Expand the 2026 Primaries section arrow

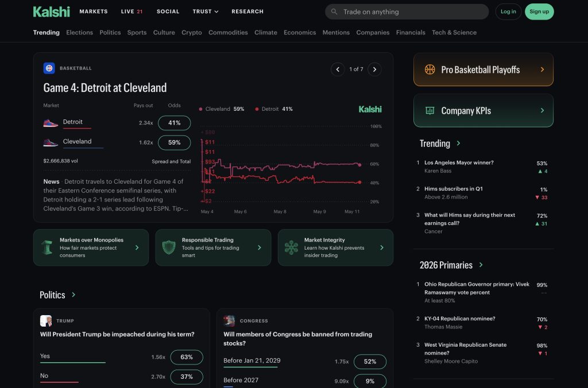481,265
